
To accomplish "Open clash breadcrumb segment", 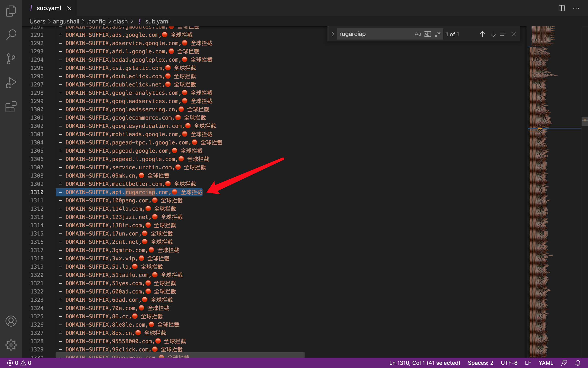I will coord(120,21).
